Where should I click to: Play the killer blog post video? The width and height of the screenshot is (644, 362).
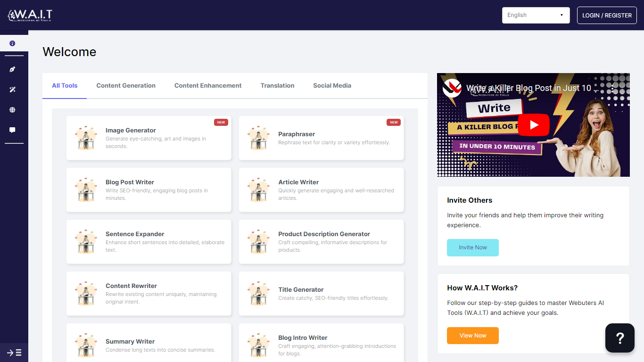tap(533, 125)
